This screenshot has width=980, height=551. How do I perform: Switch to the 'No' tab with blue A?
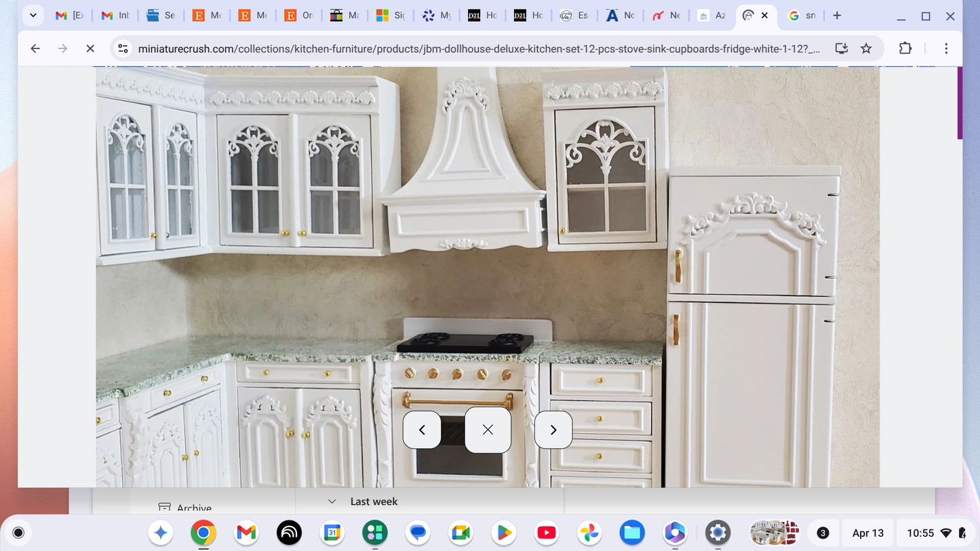pos(620,16)
